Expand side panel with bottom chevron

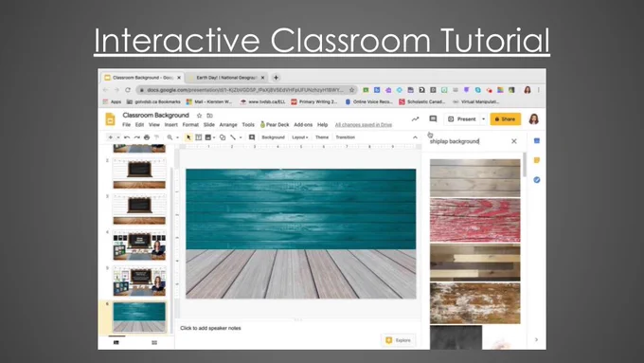[x=536, y=339]
